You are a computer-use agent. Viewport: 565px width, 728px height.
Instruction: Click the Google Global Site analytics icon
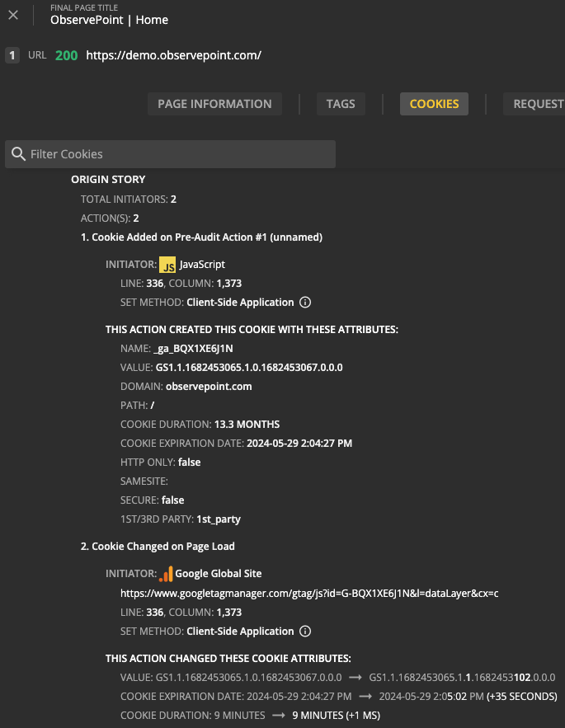(x=166, y=574)
